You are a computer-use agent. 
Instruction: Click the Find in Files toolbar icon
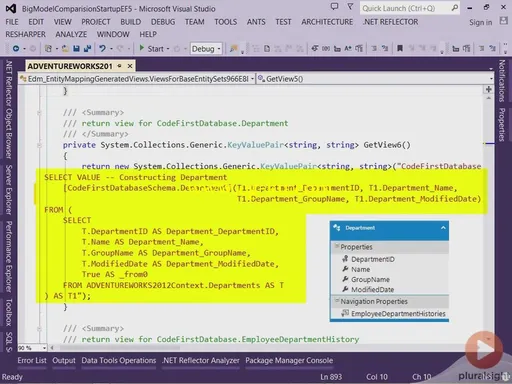[x=234, y=49]
